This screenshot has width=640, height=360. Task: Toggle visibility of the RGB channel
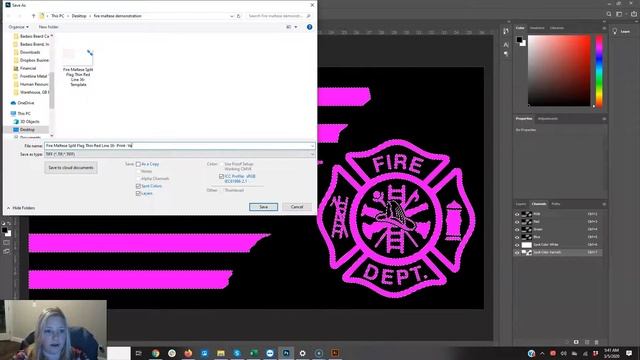pos(517,214)
